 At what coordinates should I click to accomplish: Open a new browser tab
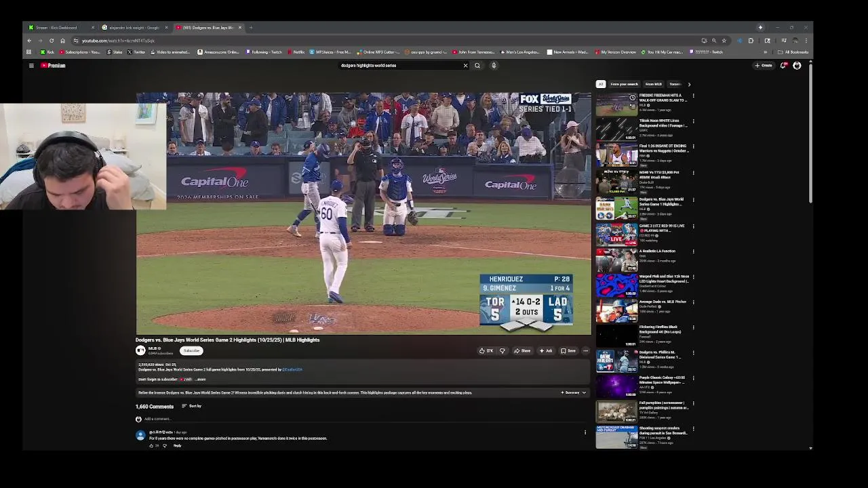click(251, 28)
